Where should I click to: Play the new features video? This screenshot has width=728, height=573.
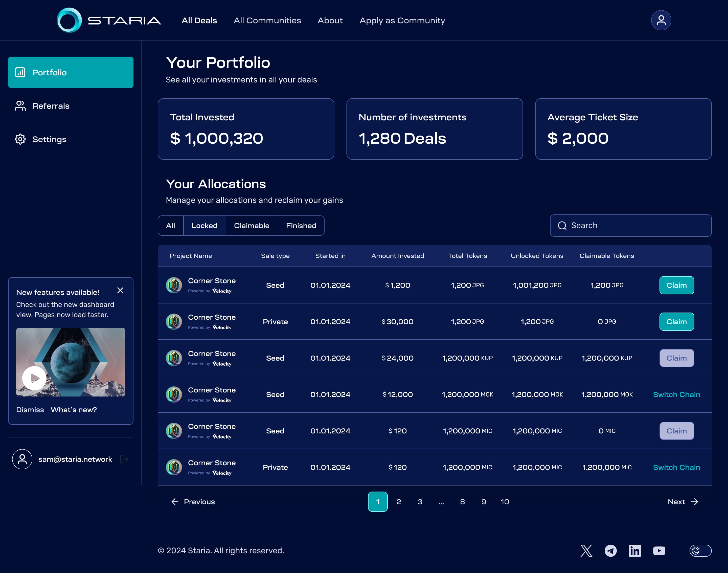[34, 378]
